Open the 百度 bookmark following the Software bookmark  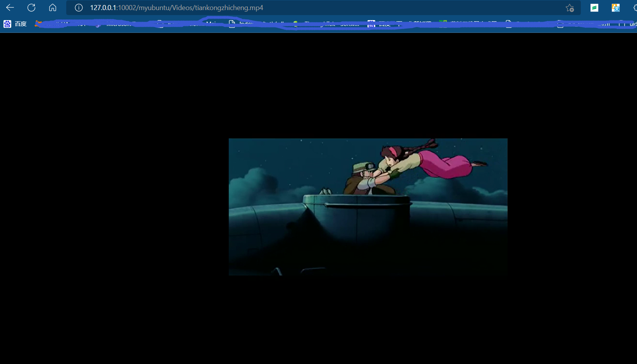click(379, 24)
